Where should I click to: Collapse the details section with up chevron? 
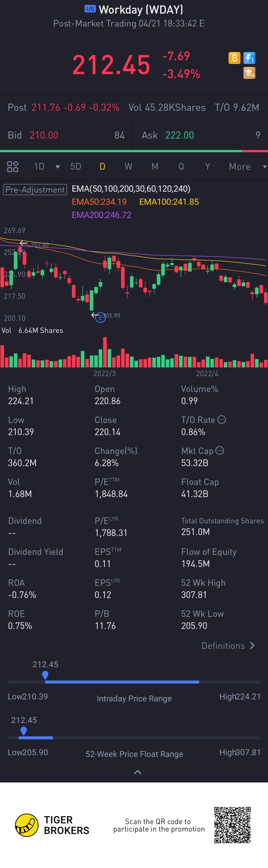click(x=137, y=772)
